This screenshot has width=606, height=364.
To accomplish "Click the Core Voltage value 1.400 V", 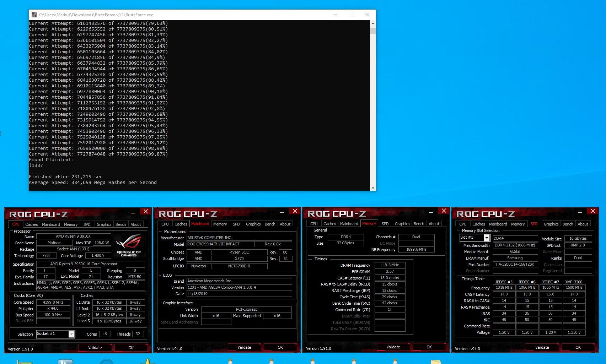I will [98, 255].
